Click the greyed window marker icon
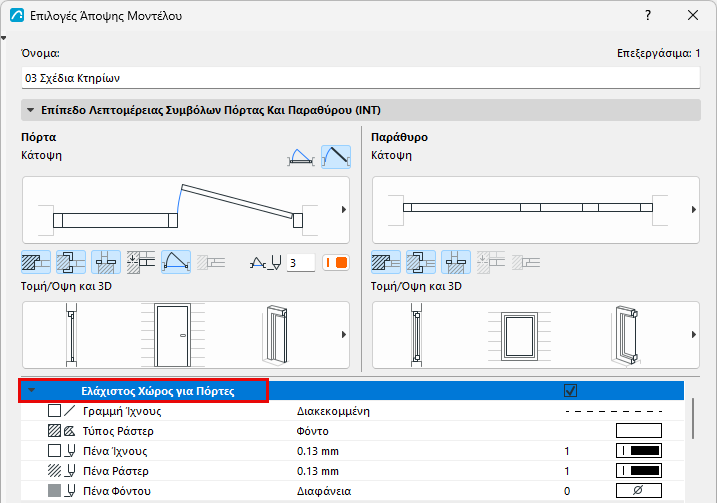The image size is (717, 503). 526,262
